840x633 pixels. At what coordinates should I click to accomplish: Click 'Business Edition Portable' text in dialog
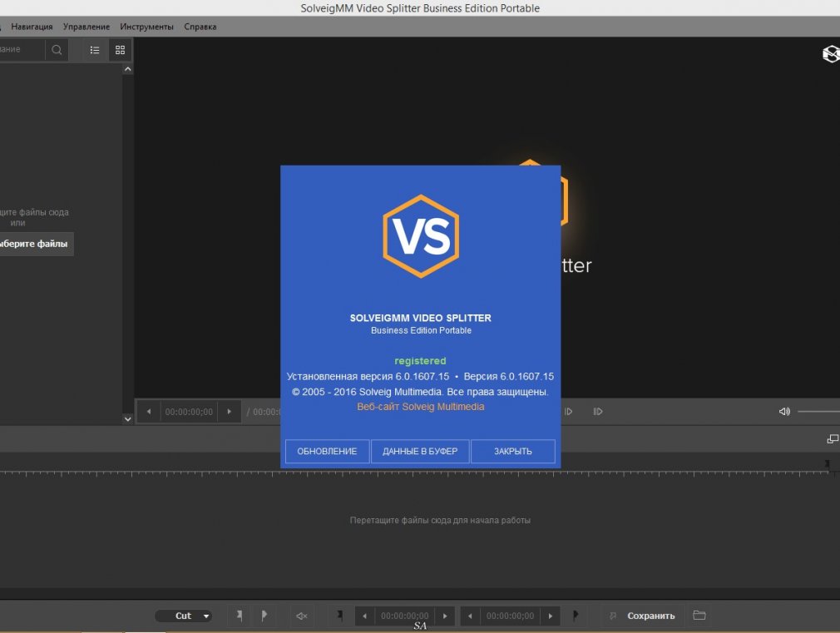pos(421,331)
